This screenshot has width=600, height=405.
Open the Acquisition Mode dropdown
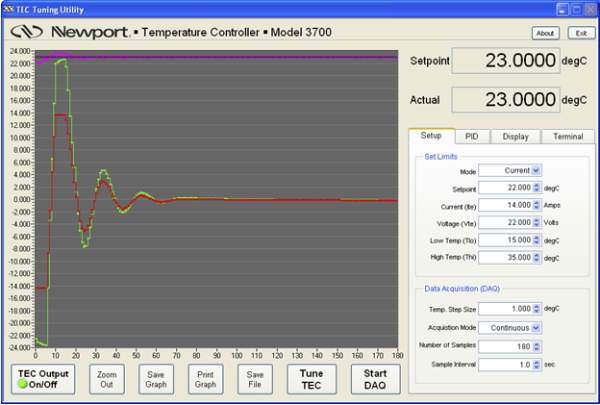coord(510,326)
